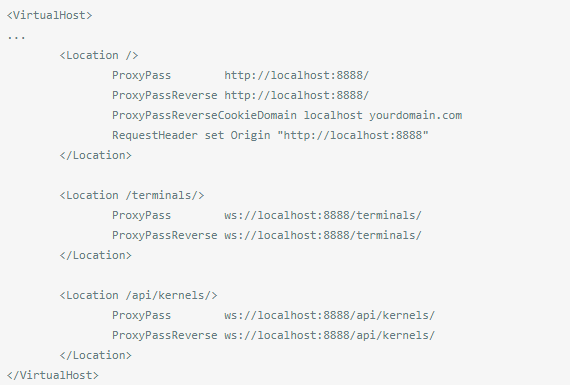Click the ws://localhost:8888/terminals/ ProxyPass URL
570x385 pixels.
[x=323, y=215]
